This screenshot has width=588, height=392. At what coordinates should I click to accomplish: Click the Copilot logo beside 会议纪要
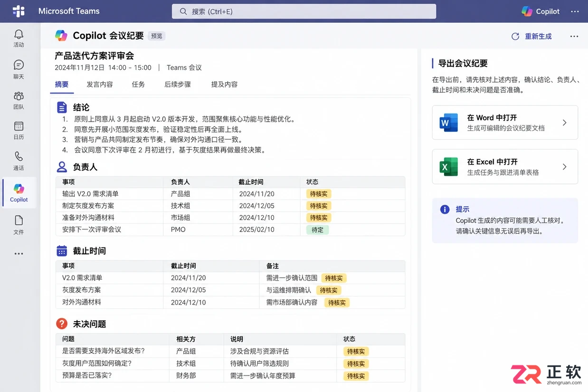click(x=61, y=36)
